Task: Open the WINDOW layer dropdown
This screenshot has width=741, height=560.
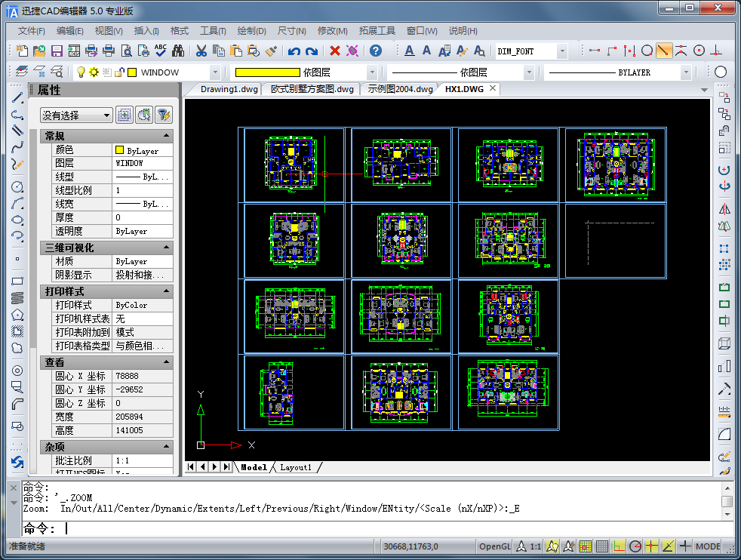Action: [215, 72]
